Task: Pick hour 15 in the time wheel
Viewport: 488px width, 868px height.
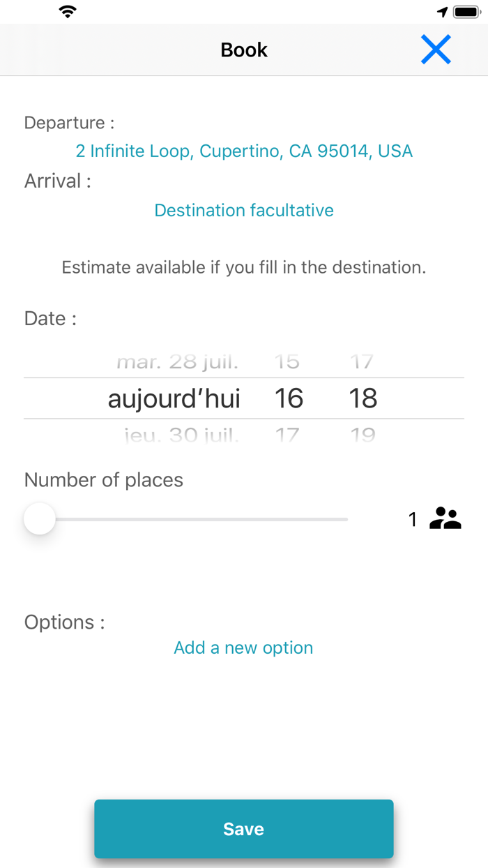Action: pyautogui.click(x=287, y=362)
